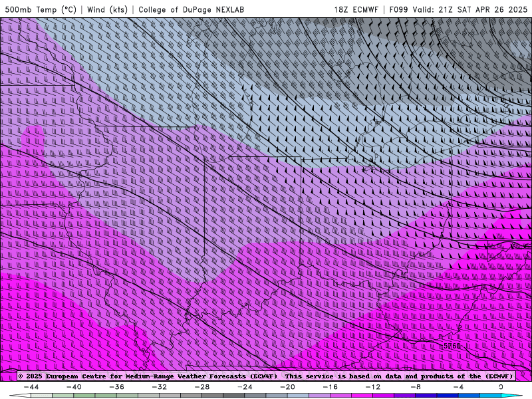532x399 pixels.
Task: Click the '-4' colorbar label
Action: (459, 387)
